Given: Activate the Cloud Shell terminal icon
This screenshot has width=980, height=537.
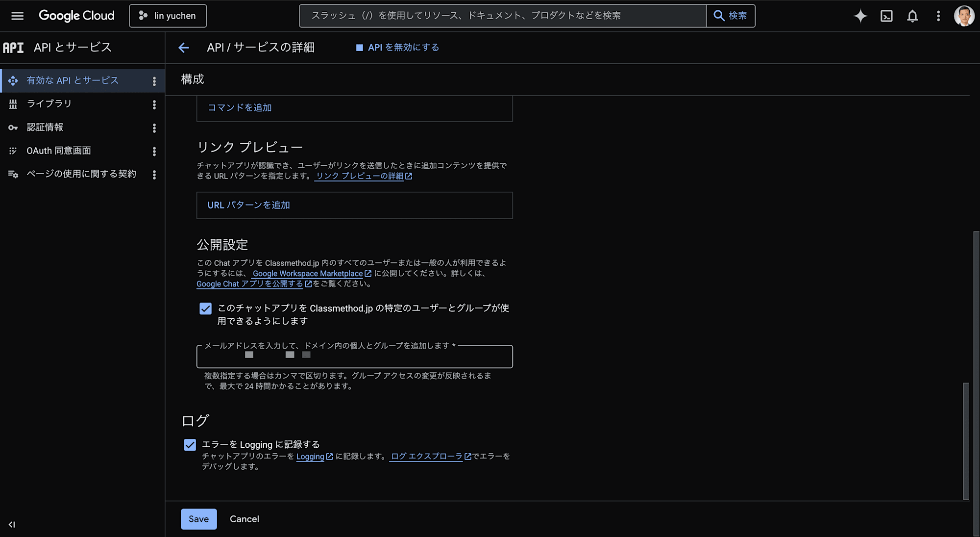Looking at the screenshot, I should pos(886,16).
